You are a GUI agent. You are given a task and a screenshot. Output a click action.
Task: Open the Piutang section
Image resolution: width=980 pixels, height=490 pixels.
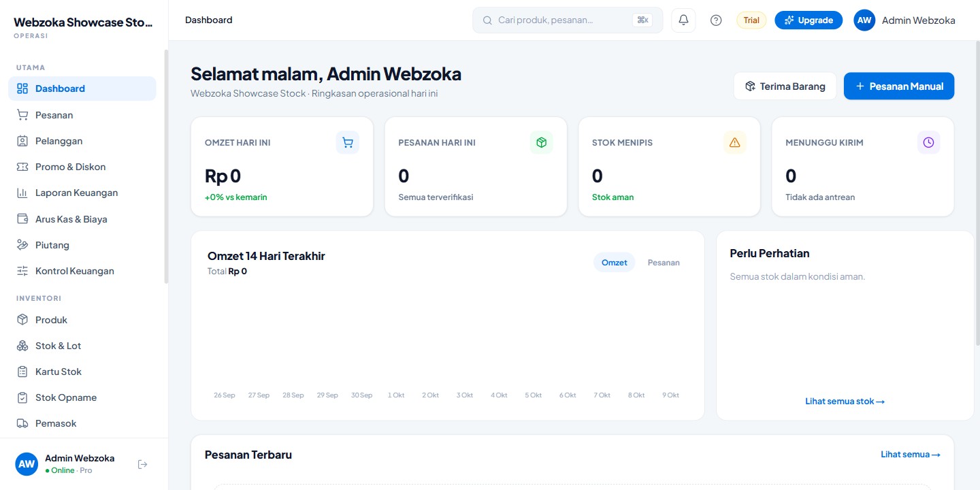(x=82, y=245)
